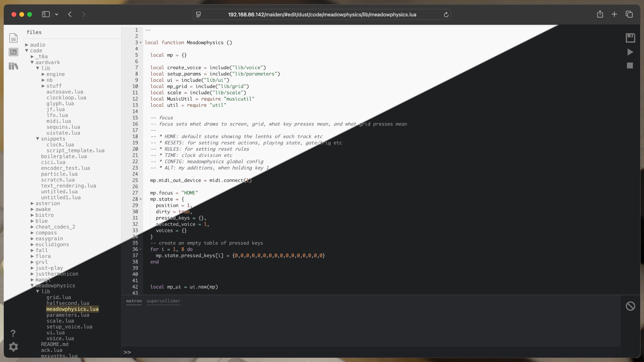Run the script with play icon
This screenshot has height=362, width=644.
[630, 52]
